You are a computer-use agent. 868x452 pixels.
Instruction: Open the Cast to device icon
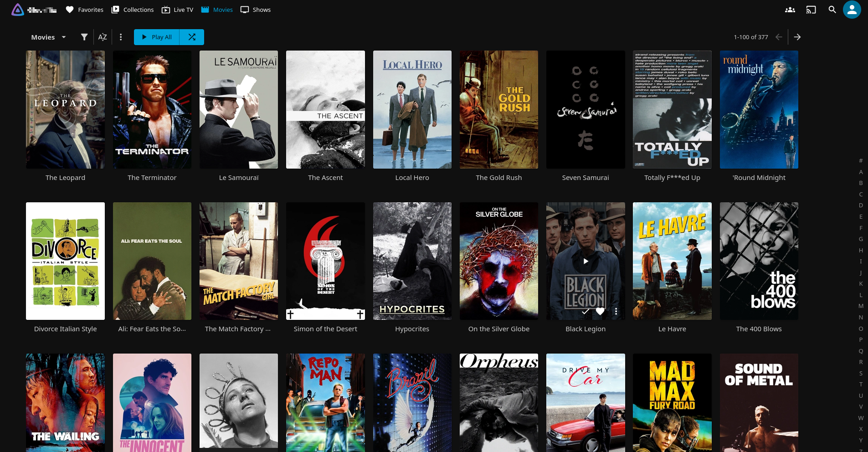pos(811,10)
